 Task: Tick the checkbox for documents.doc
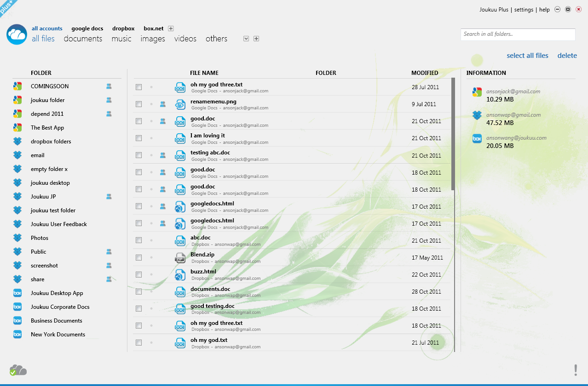[x=138, y=291]
